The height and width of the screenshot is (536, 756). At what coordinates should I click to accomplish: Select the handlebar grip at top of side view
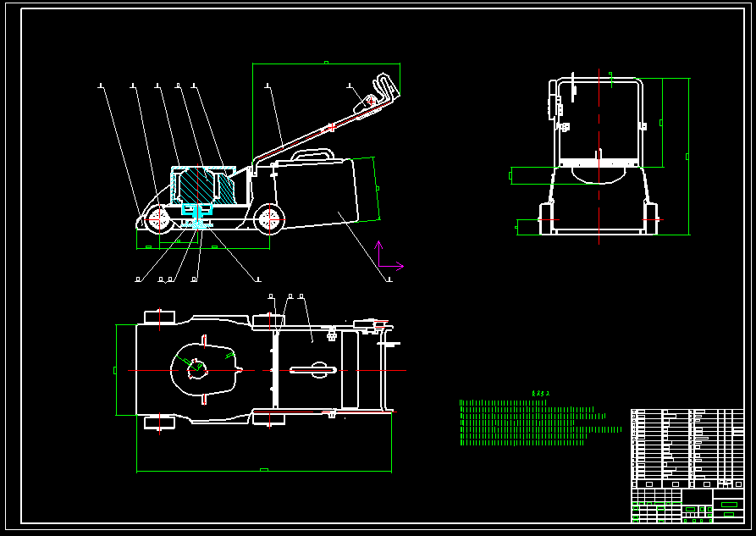click(x=386, y=87)
